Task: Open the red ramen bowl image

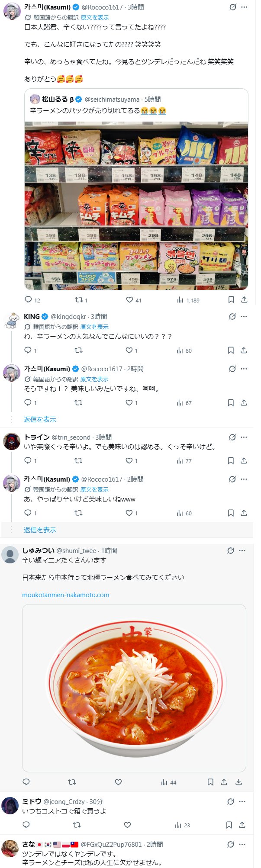Action: pos(134,688)
